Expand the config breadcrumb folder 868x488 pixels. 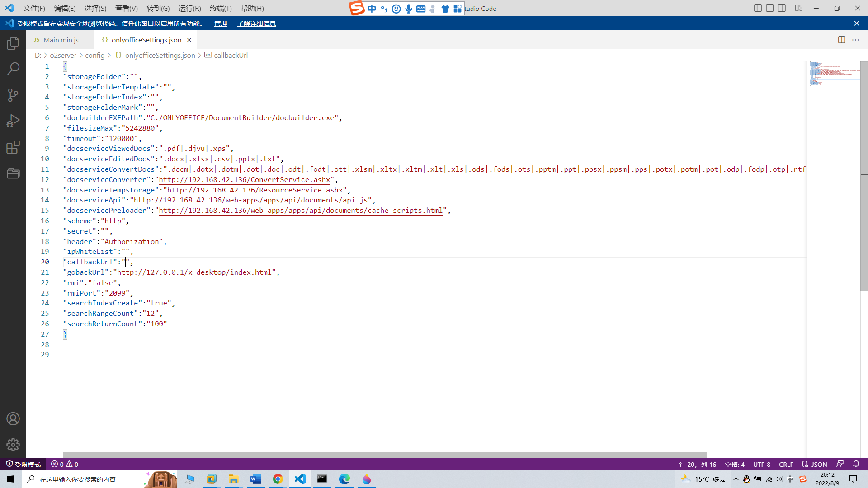point(94,55)
